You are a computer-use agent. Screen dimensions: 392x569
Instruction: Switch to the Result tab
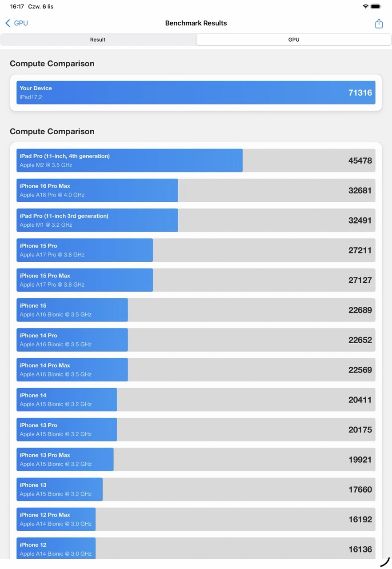98,40
